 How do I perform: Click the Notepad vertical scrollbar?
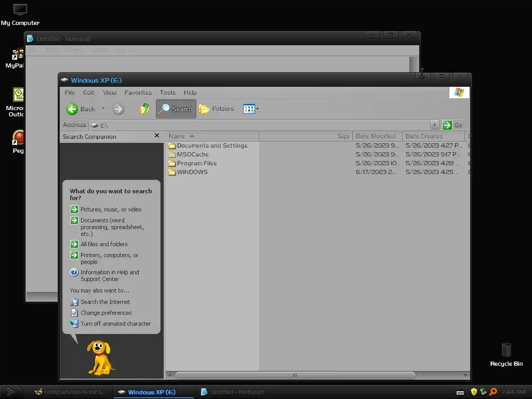pos(414,64)
